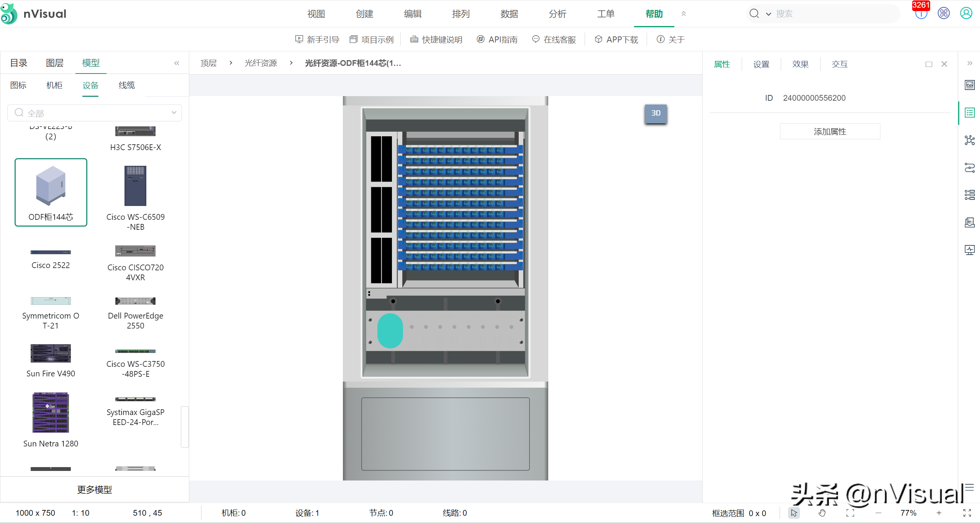Click the fullscreen expand icon at bottom right
The width and height of the screenshot is (980, 523).
tap(967, 513)
